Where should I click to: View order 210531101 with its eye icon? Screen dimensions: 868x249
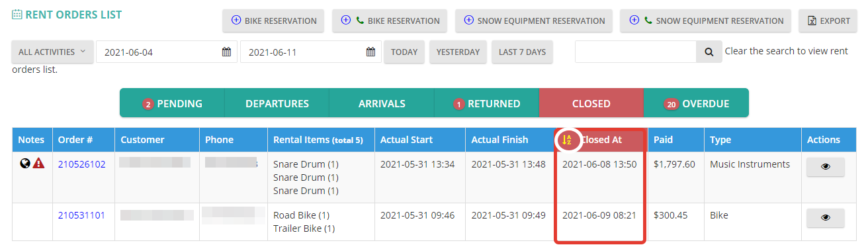coord(825,218)
